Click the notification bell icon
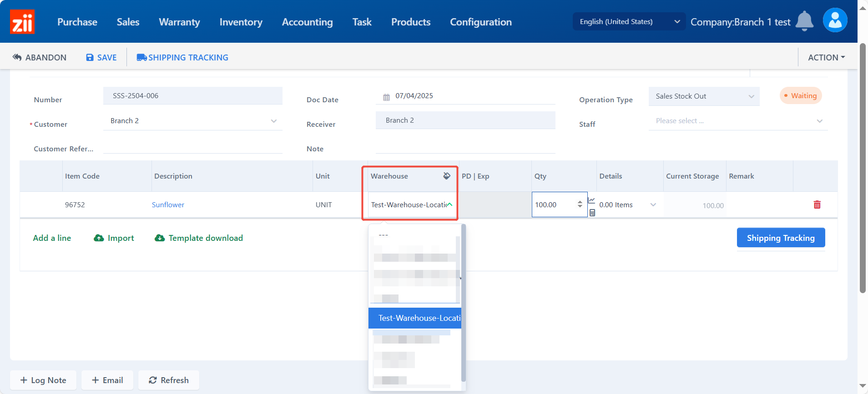 (804, 21)
